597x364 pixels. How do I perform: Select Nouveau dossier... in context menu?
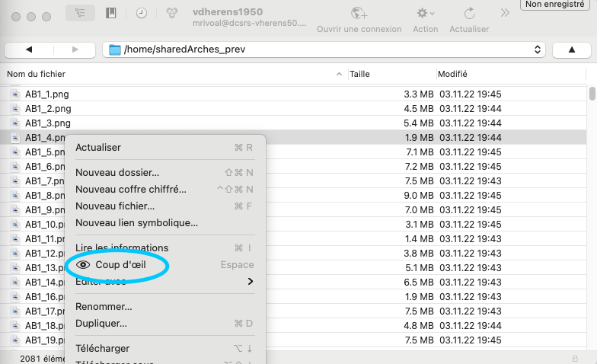click(117, 173)
